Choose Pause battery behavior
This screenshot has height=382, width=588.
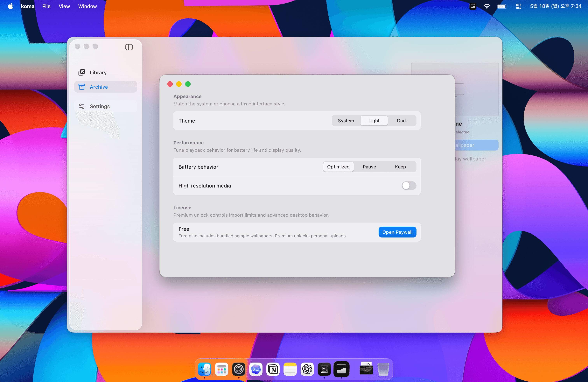[369, 167]
